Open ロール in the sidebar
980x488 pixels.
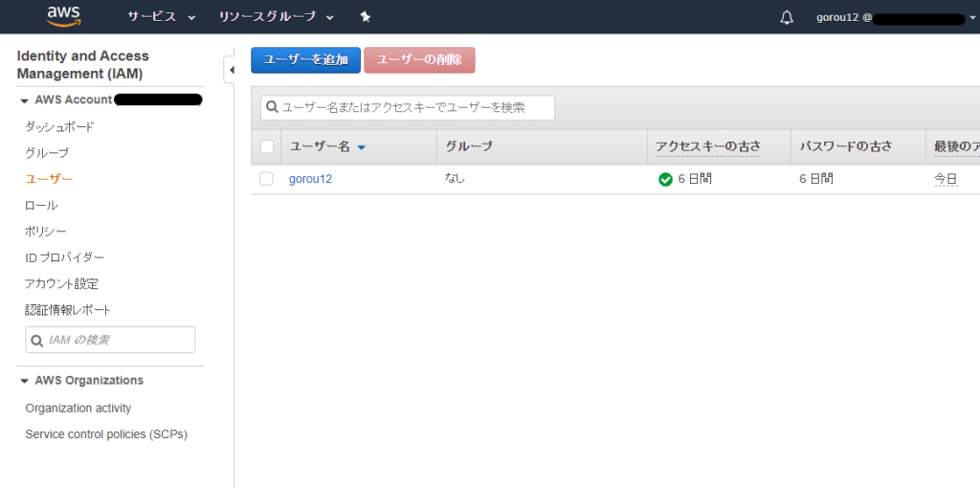[x=41, y=206]
